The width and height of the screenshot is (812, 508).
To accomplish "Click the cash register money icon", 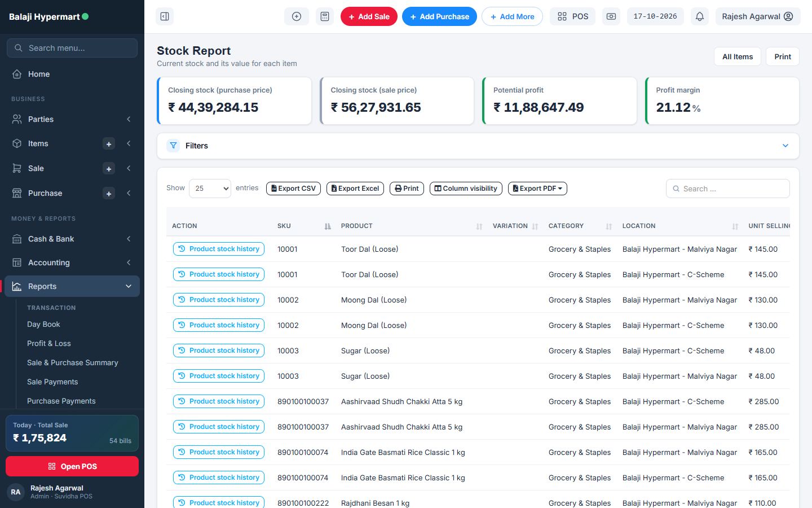I will click(x=611, y=16).
